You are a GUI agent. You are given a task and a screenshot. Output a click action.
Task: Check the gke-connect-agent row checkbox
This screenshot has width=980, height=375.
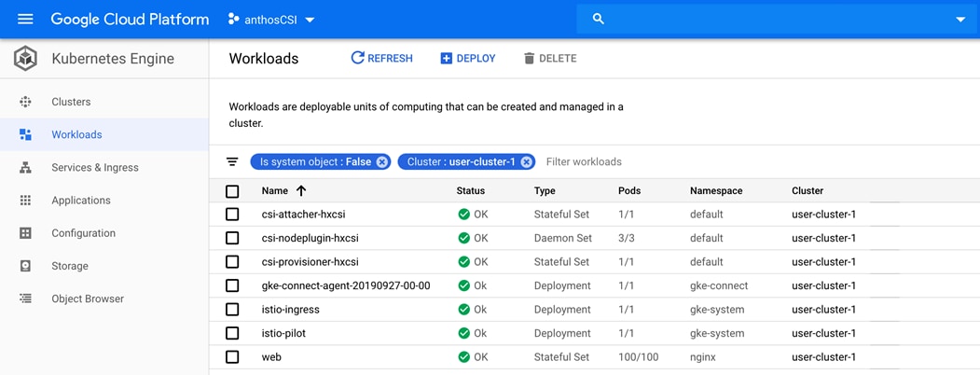point(232,285)
